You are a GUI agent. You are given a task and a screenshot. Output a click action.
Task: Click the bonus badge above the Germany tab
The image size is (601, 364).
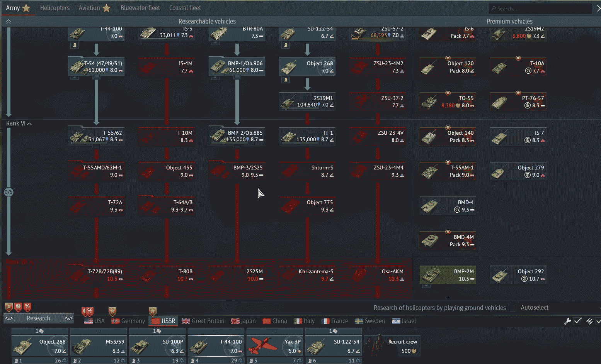pos(112,312)
